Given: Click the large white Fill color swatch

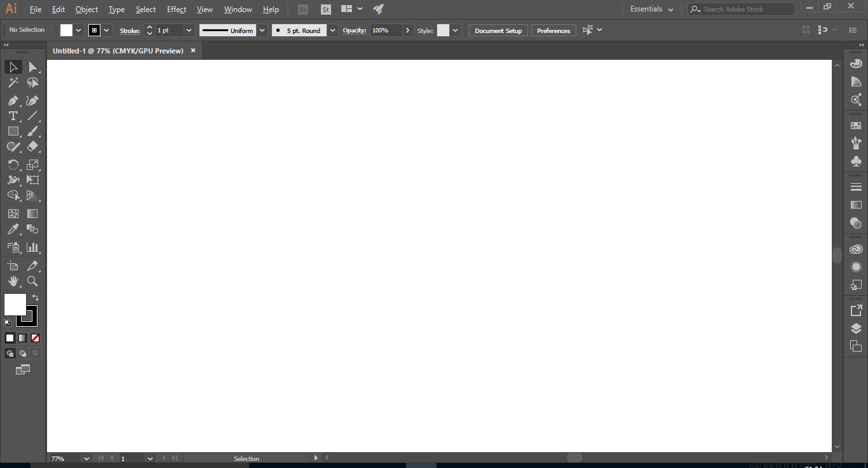Looking at the screenshot, I should coord(14,304).
